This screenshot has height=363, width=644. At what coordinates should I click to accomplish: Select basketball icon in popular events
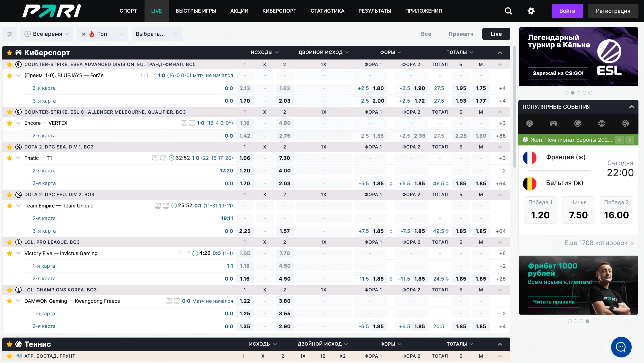601,123
